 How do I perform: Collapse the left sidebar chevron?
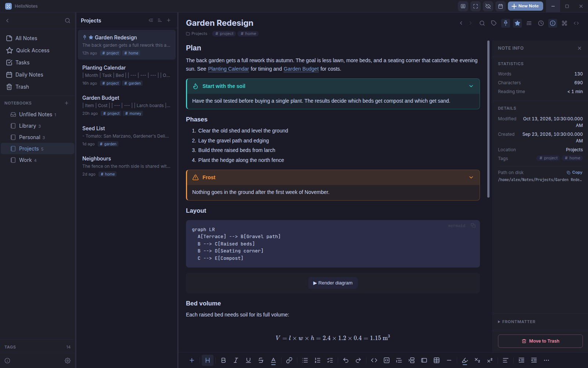click(x=7, y=21)
